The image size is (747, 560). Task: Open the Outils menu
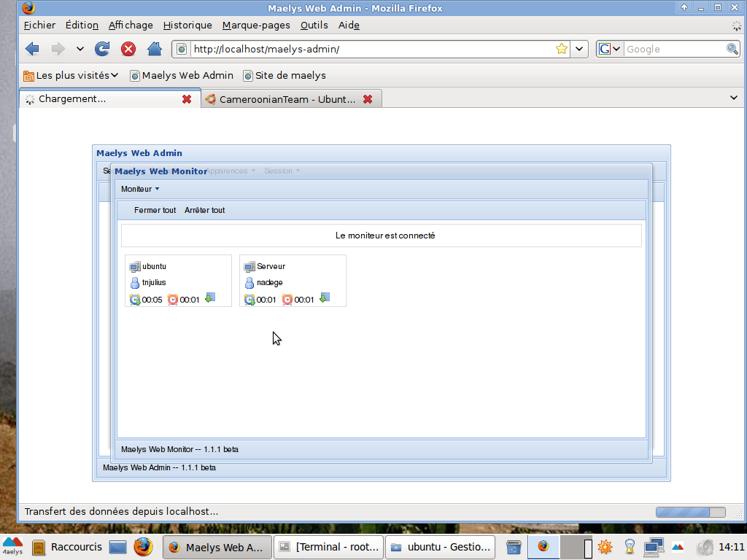tap(314, 26)
